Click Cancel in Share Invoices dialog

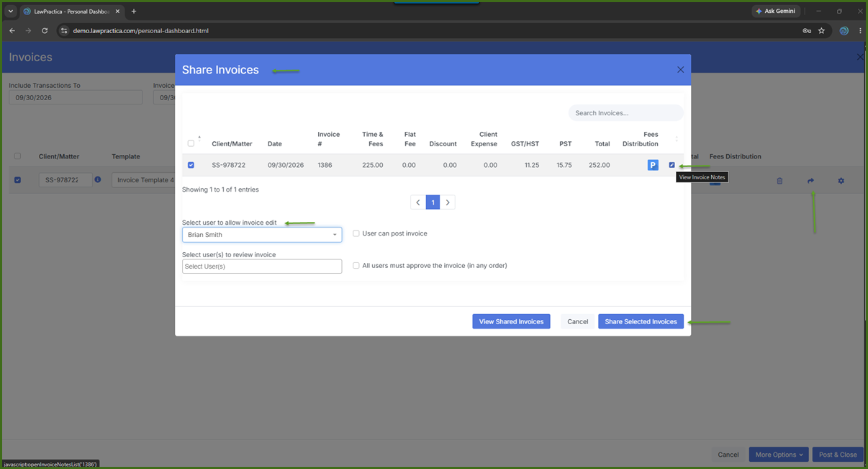click(577, 321)
